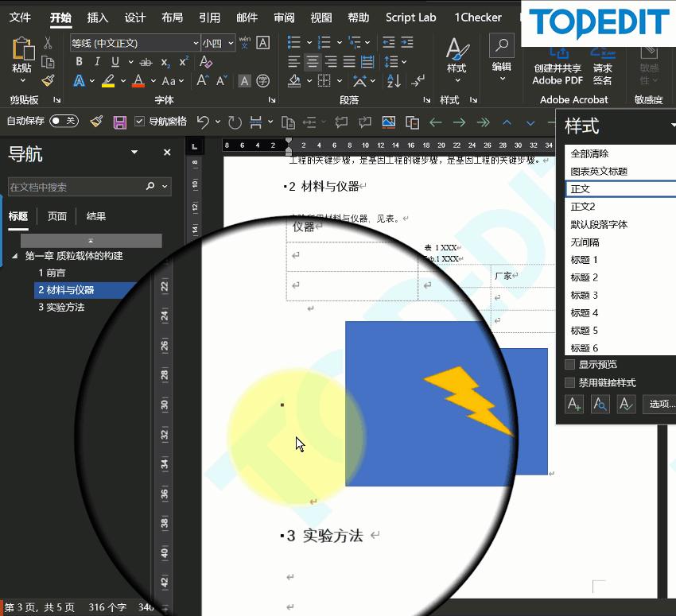The height and width of the screenshot is (616, 676).
Task: Undo the last action
Action: pyautogui.click(x=204, y=122)
